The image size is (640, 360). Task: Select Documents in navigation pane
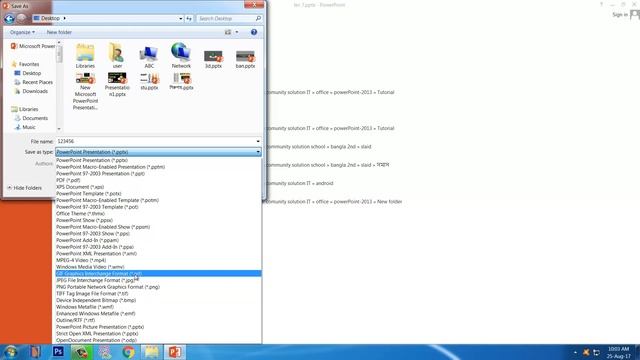click(x=31, y=118)
